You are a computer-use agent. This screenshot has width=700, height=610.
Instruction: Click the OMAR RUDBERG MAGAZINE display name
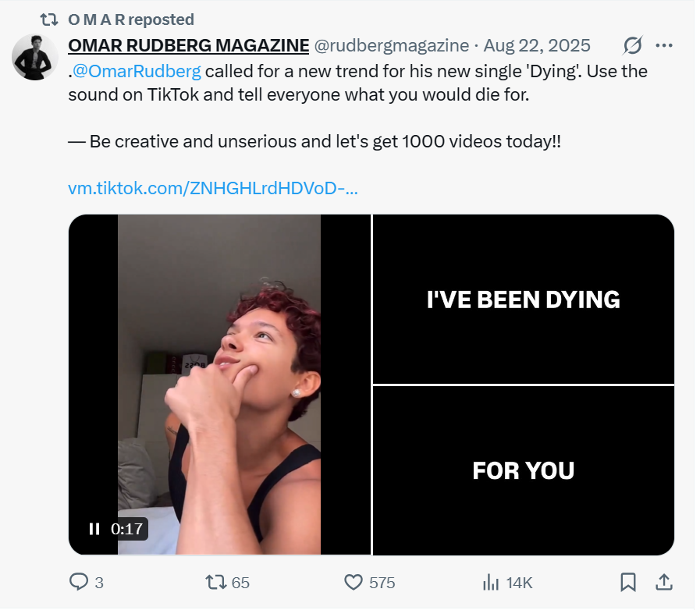tap(188, 46)
